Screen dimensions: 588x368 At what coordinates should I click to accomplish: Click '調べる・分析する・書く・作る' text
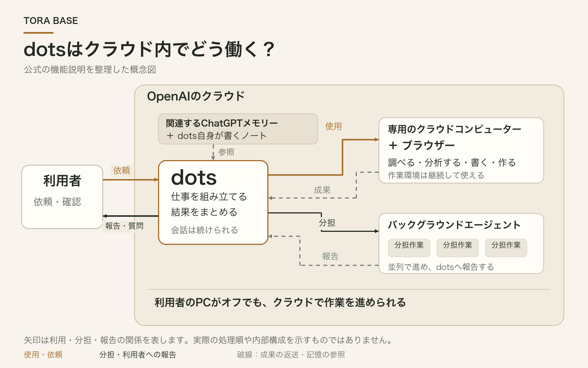coord(452,163)
